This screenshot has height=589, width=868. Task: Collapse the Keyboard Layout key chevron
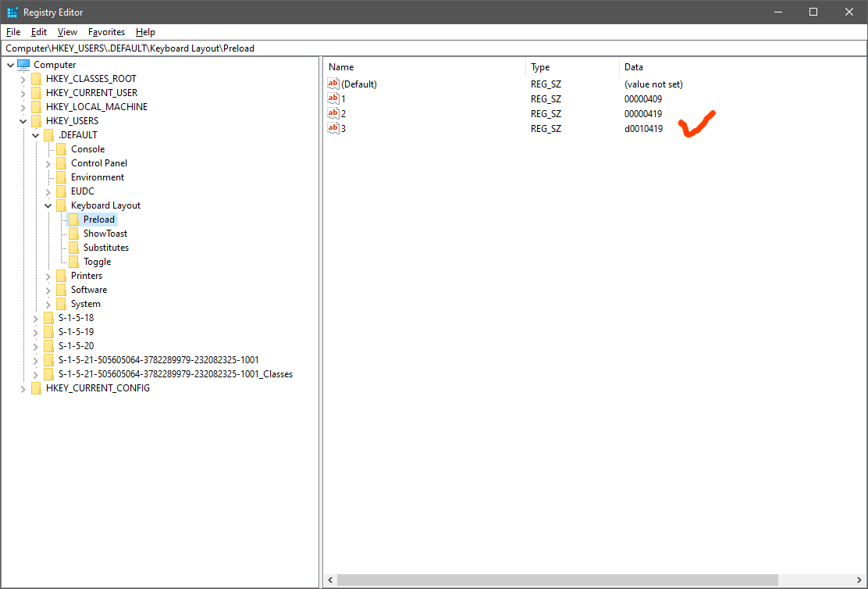point(48,205)
